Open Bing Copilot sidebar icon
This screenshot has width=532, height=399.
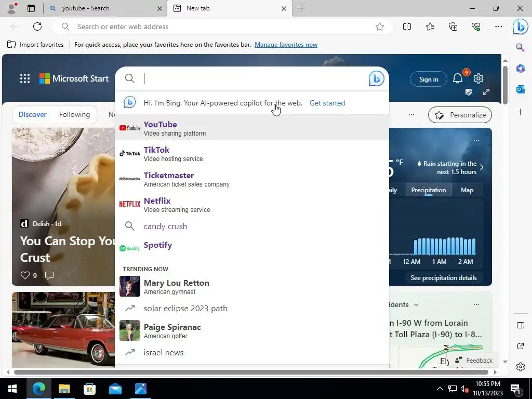pyautogui.click(x=521, y=27)
